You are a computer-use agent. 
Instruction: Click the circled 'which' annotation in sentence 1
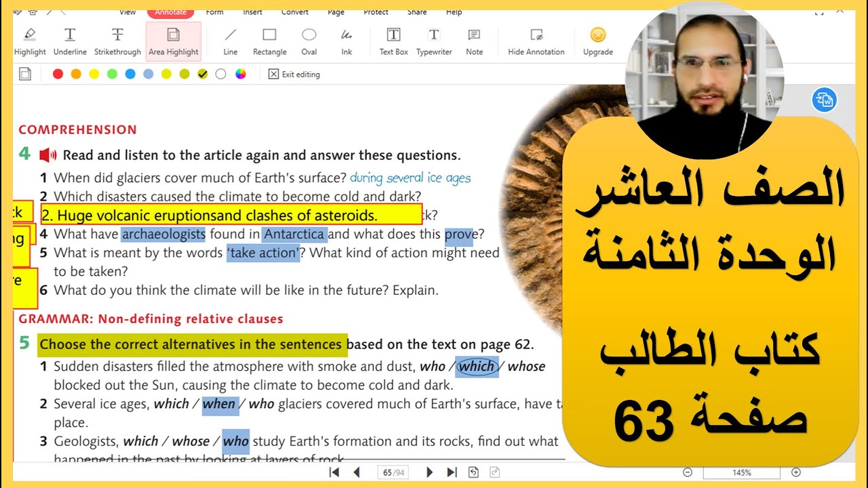(476, 366)
